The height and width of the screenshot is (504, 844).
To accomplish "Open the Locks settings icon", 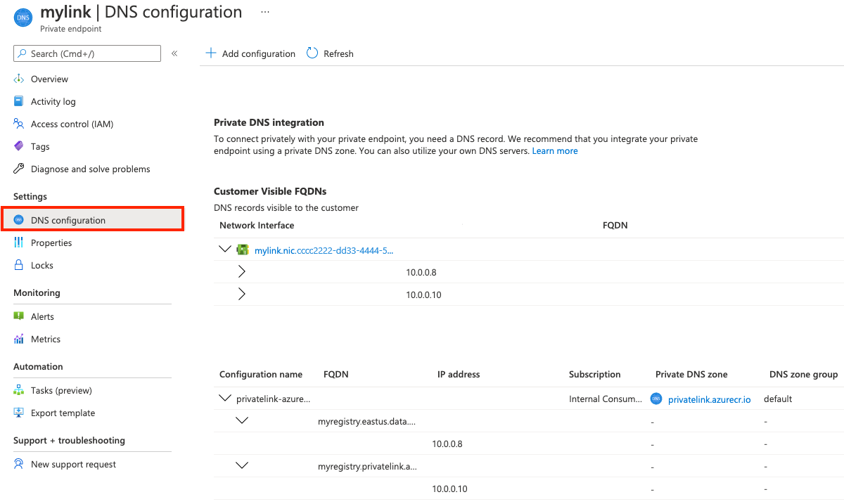I will 19,265.
